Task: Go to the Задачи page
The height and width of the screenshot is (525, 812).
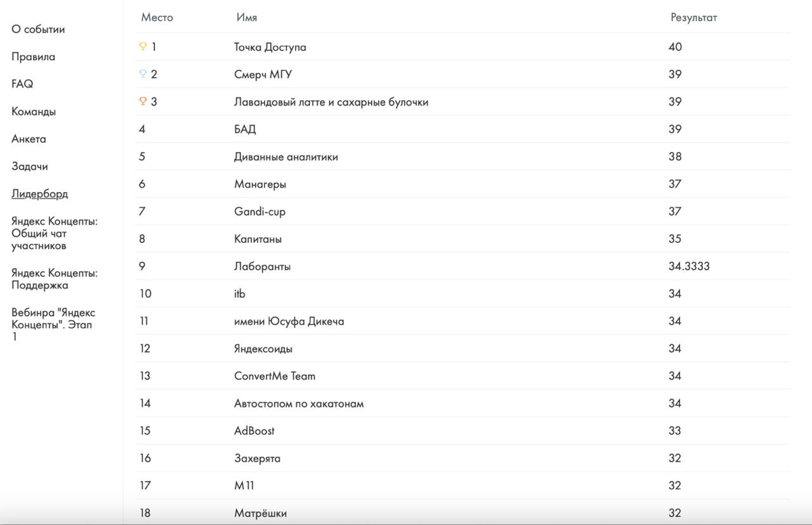Action: pos(30,166)
